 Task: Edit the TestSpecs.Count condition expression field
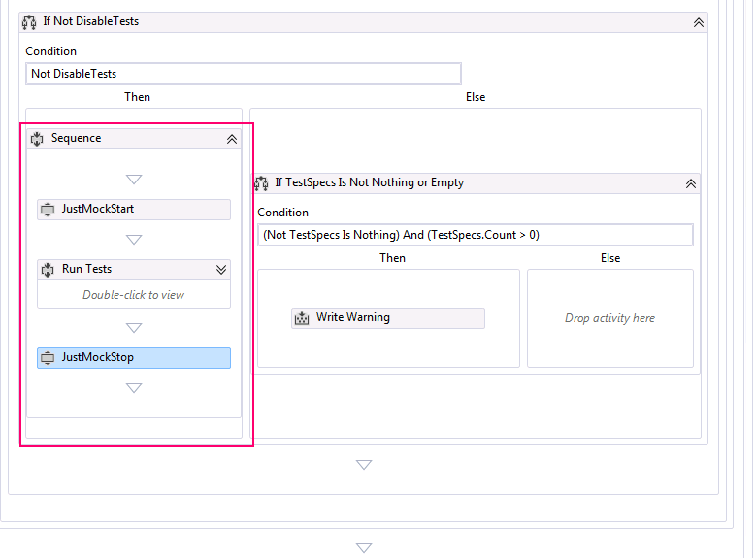coord(475,235)
